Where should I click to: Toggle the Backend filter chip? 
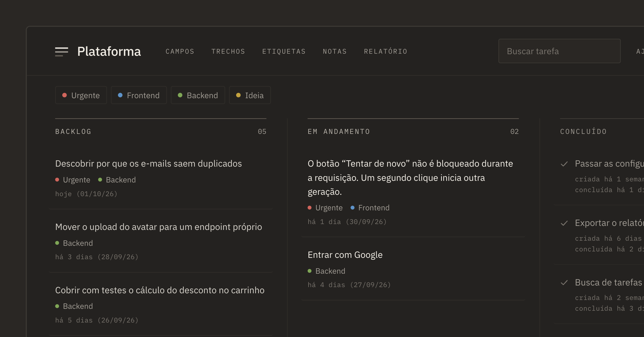(x=198, y=95)
